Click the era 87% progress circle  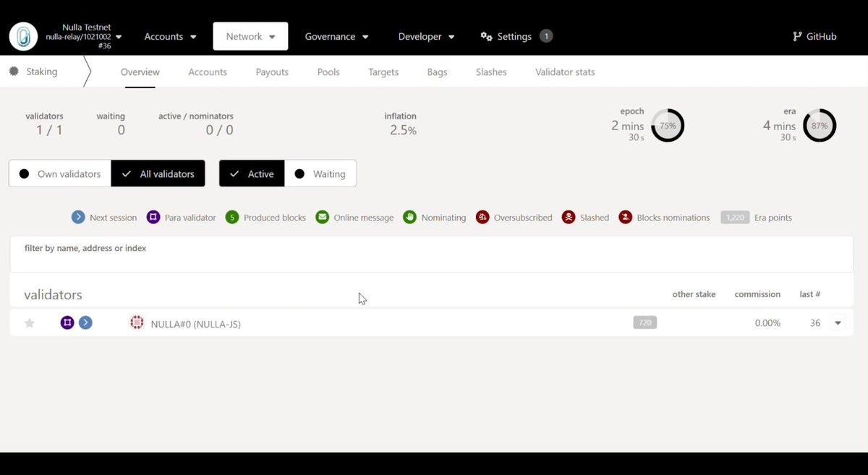click(820, 126)
